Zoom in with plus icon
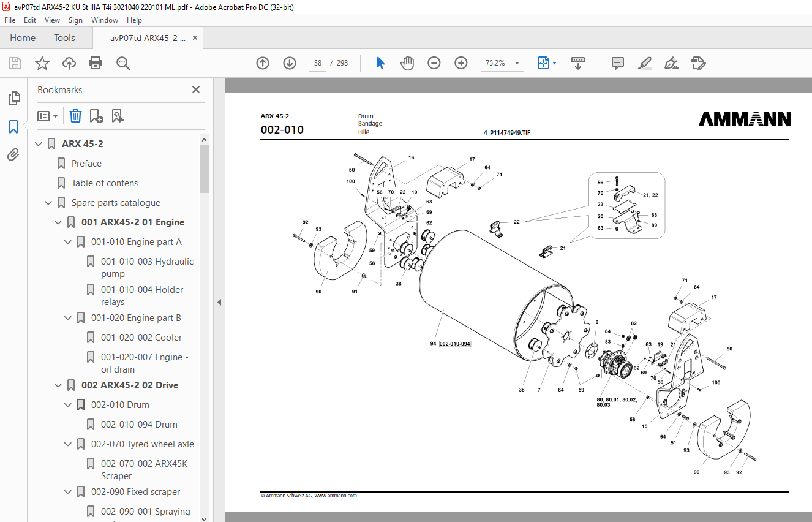Screen dimensions: 812x522 click(461, 63)
